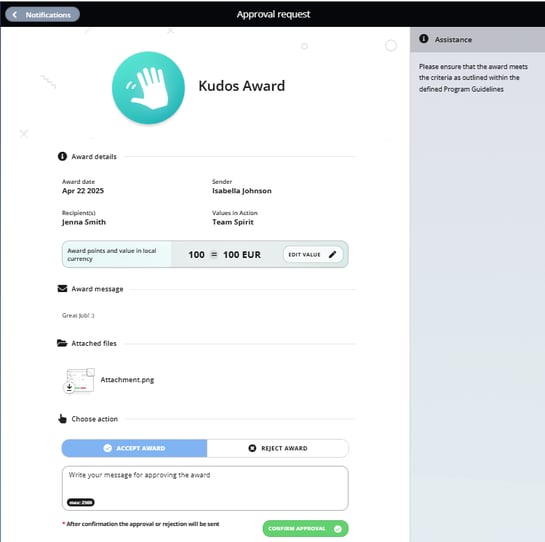Click the Approval request page title
This screenshot has width=545, height=542.
273,14
